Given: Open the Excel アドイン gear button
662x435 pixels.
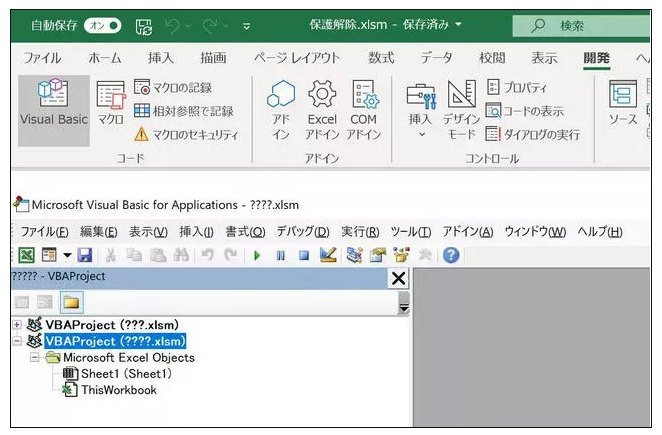Looking at the screenshot, I should pos(322,110).
